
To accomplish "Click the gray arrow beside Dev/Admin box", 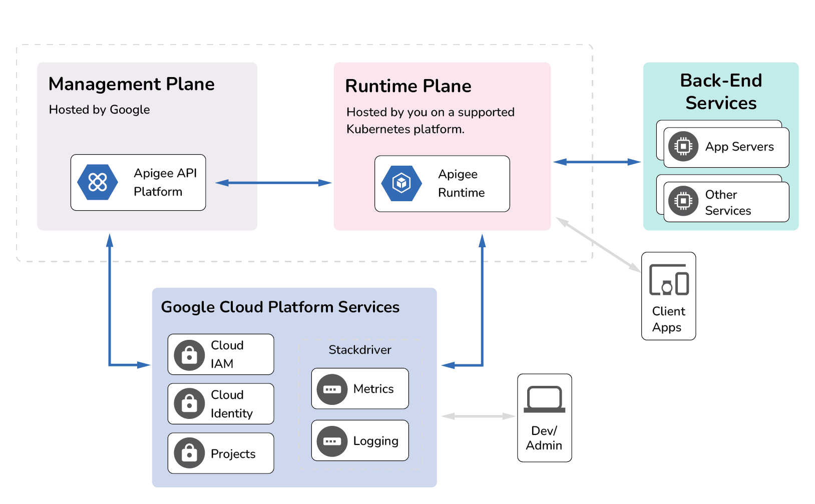I will click(x=478, y=416).
